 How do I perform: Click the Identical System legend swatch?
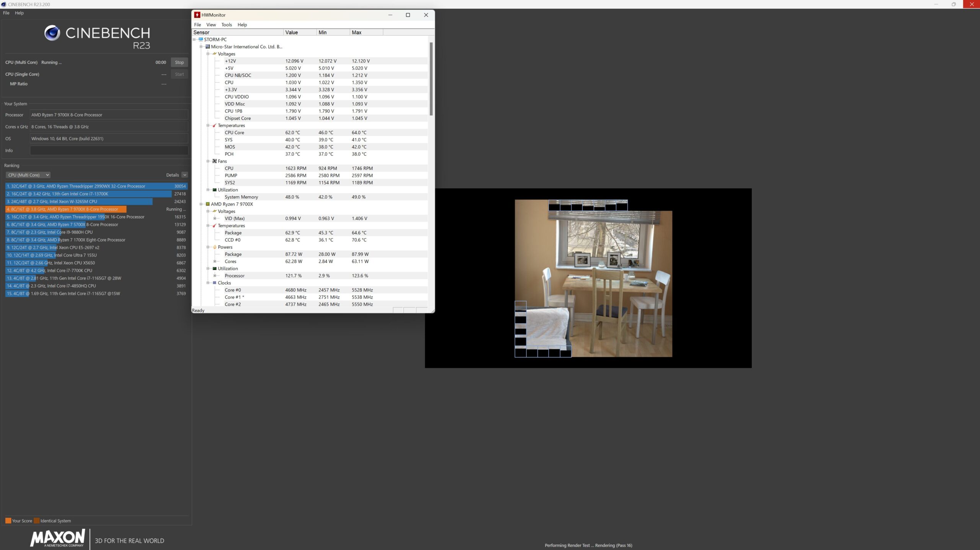(37, 521)
